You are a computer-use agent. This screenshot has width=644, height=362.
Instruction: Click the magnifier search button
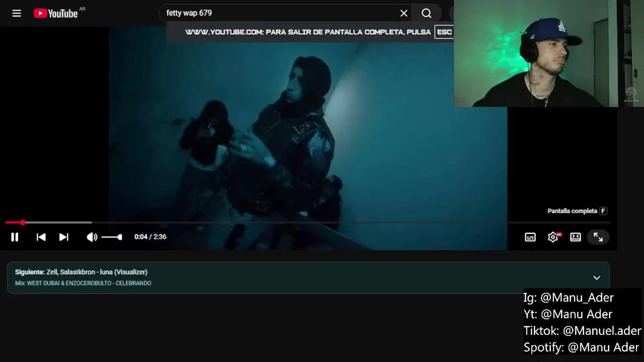tap(427, 14)
